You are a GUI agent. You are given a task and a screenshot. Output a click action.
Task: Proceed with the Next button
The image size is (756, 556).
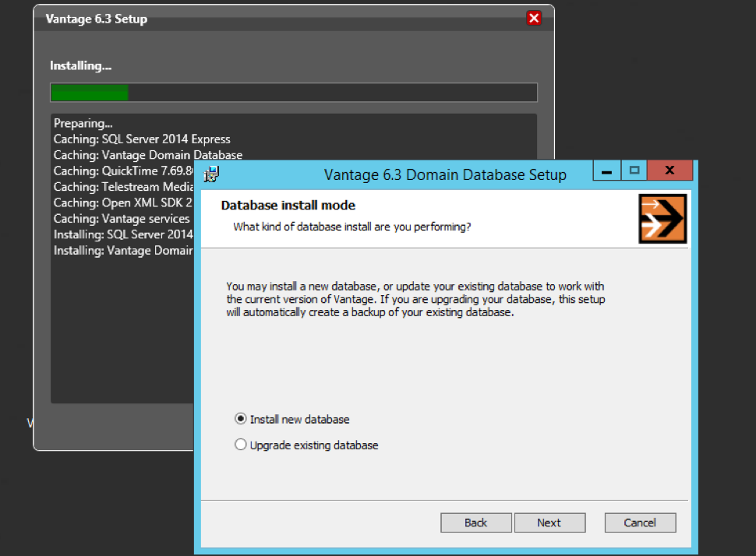[x=549, y=523]
